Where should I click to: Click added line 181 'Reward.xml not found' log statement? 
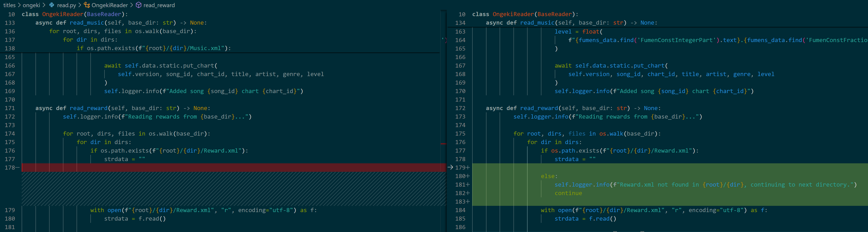(x=706, y=185)
